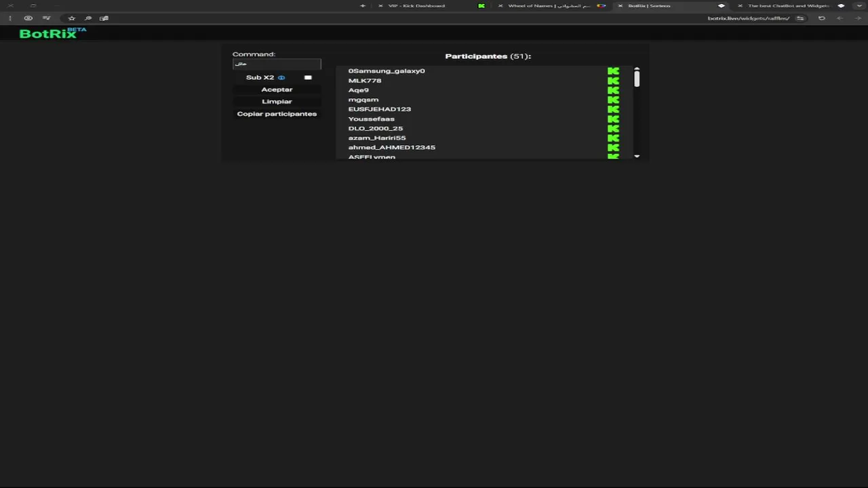
Task: Bookmark this page with the star icon
Action: click(x=71, y=18)
